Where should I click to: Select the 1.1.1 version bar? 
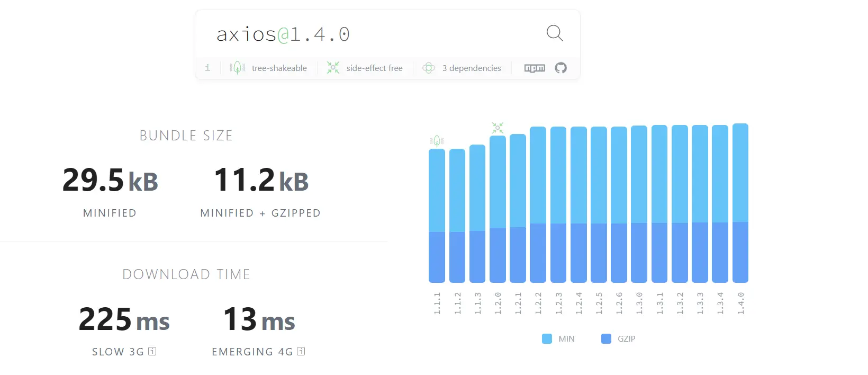[x=437, y=216]
